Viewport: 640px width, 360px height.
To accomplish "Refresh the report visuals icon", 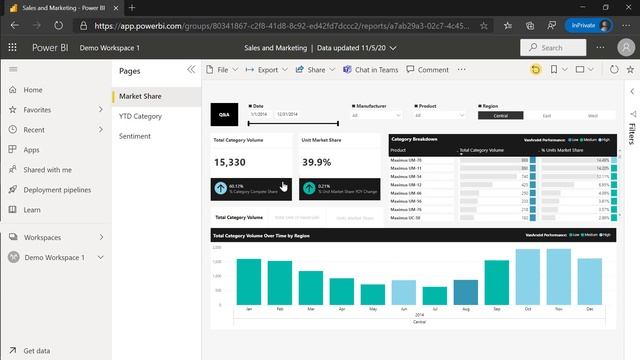I will [x=614, y=70].
